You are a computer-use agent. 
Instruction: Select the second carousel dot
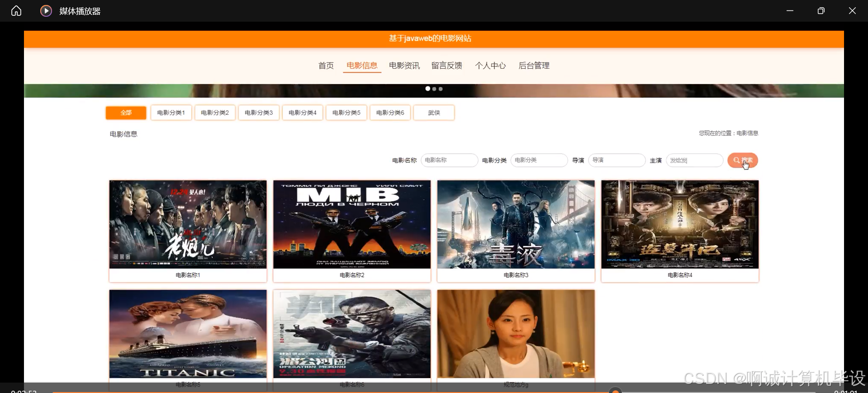(x=434, y=89)
